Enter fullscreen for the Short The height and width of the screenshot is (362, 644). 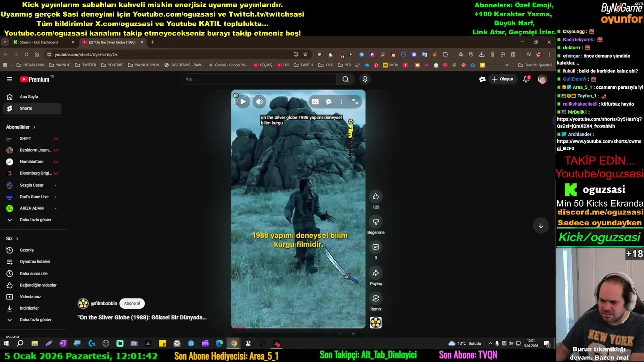355,102
